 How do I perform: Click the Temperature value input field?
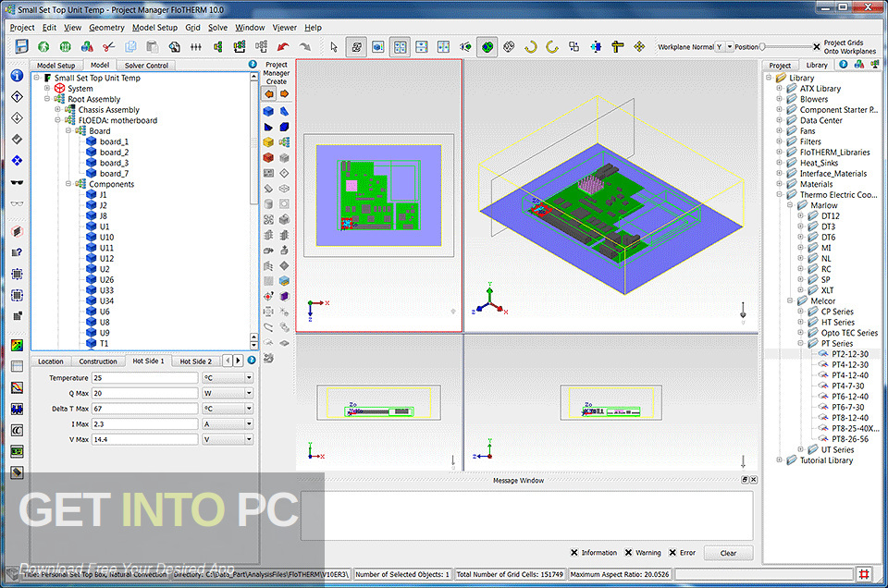coord(145,377)
